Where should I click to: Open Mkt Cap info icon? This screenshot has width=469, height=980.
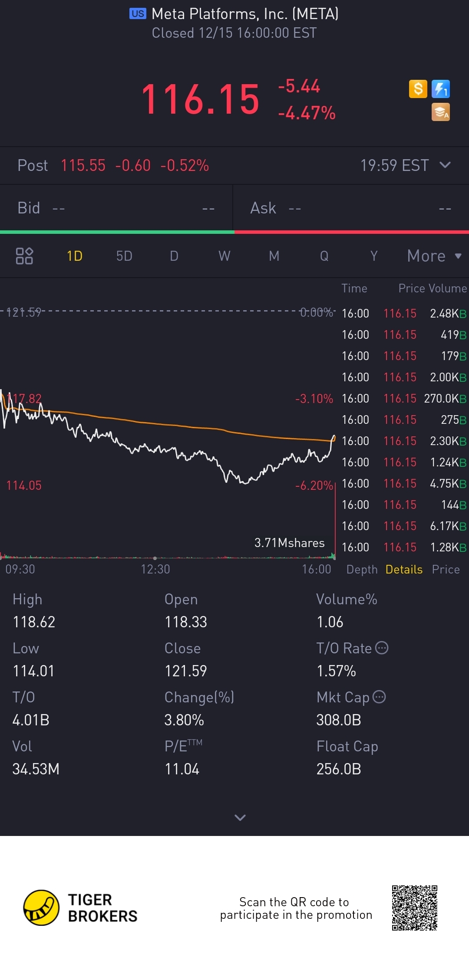pyautogui.click(x=379, y=697)
